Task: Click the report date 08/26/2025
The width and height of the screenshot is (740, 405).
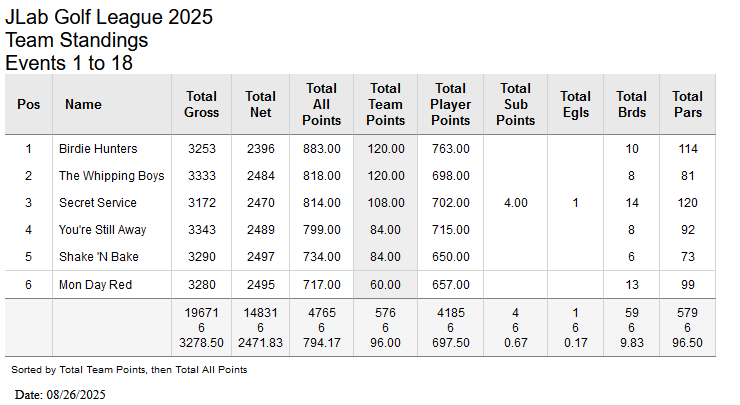Action: click(74, 394)
